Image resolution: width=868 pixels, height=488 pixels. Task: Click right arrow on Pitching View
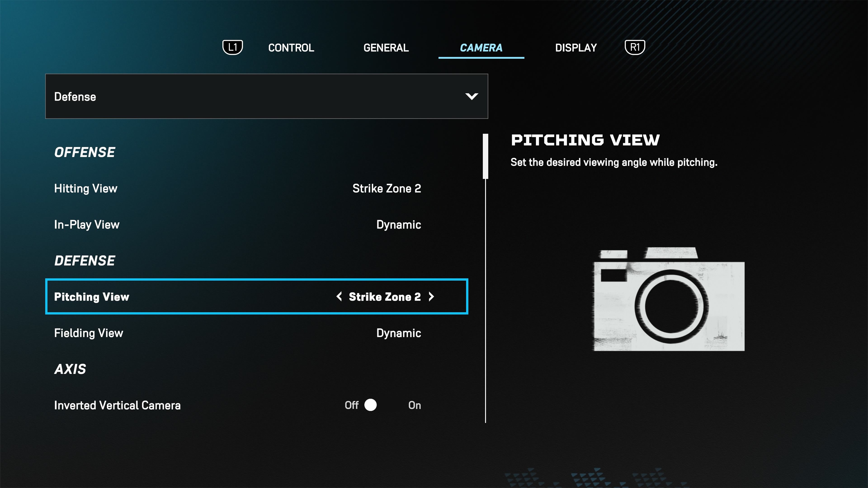(433, 297)
